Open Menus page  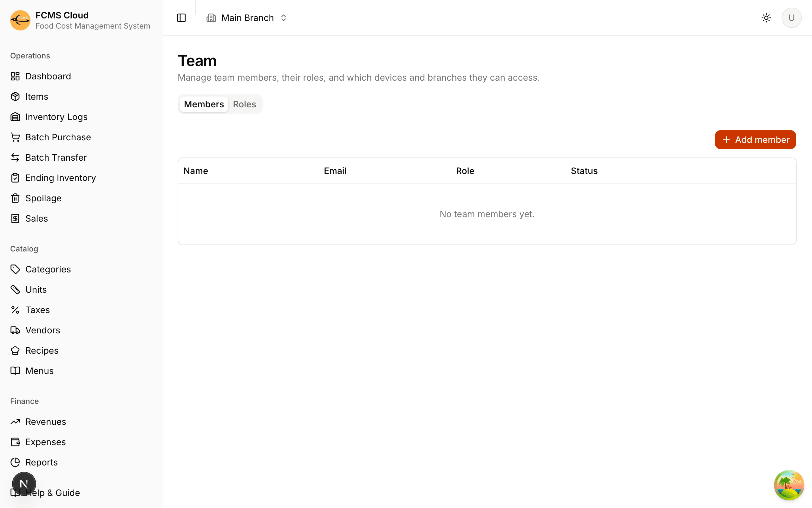click(x=81, y=371)
